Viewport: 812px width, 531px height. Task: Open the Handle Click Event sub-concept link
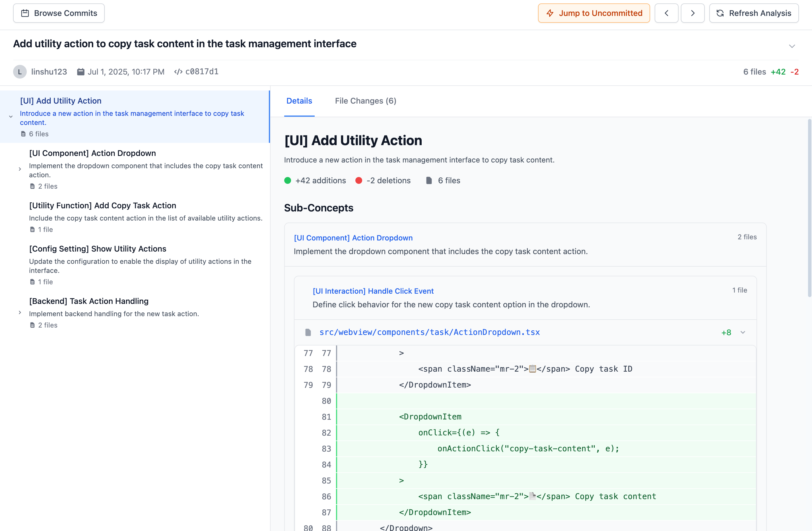click(373, 291)
